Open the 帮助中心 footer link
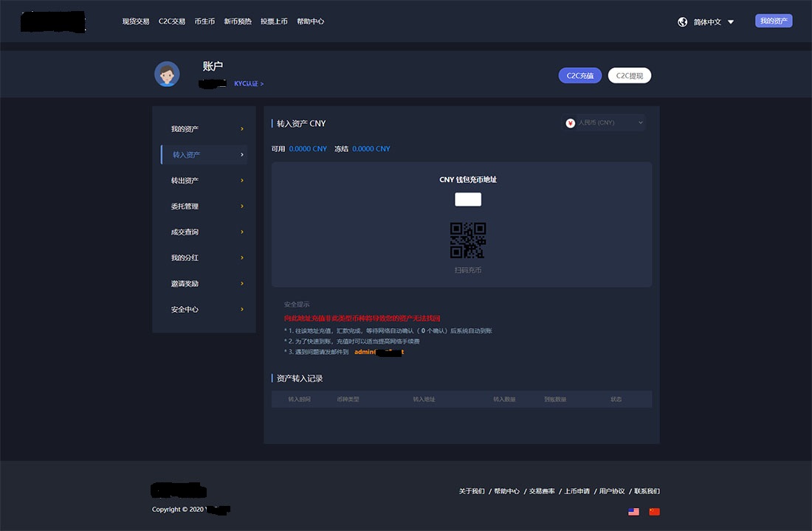The height and width of the screenshot is (531, 812). click(506, 491)
